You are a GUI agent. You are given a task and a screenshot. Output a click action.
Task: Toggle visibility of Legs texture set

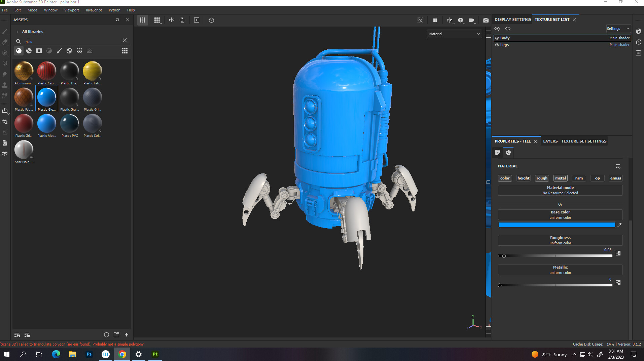[497, 45]
